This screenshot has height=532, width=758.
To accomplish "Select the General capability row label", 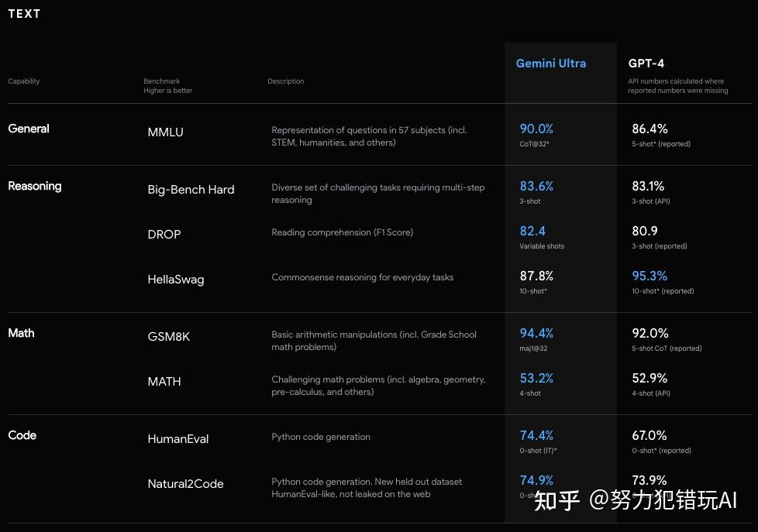I will pyautogui.click(x=29, y=129).
